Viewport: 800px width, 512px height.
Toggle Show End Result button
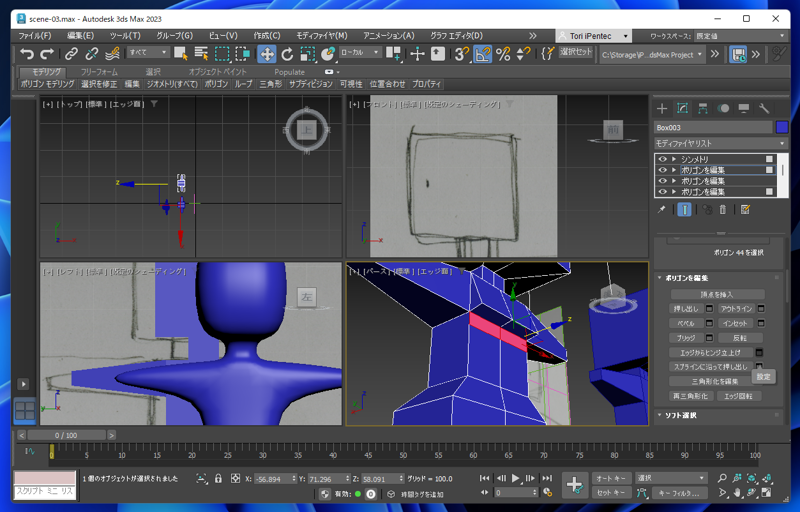pos(684,210)
